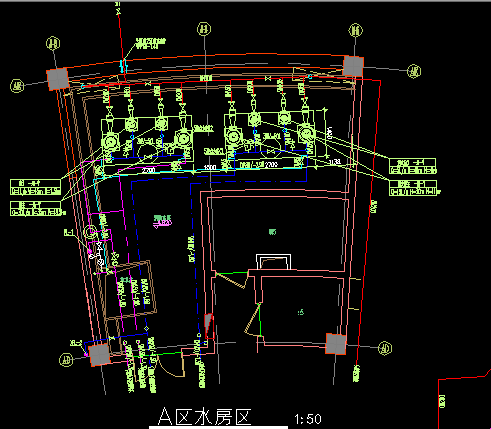Select the bottom-right AD grid axis bubble
This screenshot has height=429, width=491.
click(x=385, y=348)
